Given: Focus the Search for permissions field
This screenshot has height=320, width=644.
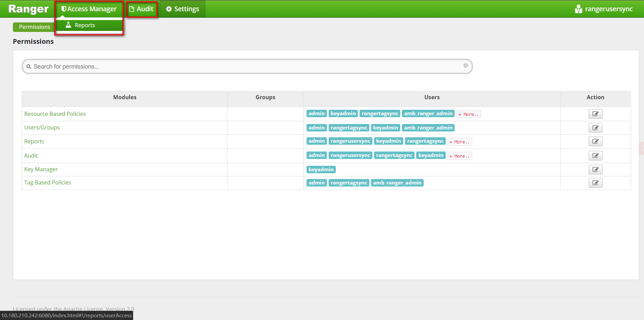Looking at the screenshot, I should [x=247, y=67].
